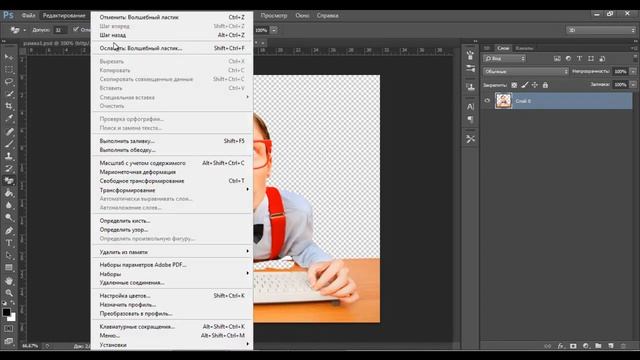Select the Eyedropper tool
Screen dimensions: 640x360
click(x=9, y=119)
